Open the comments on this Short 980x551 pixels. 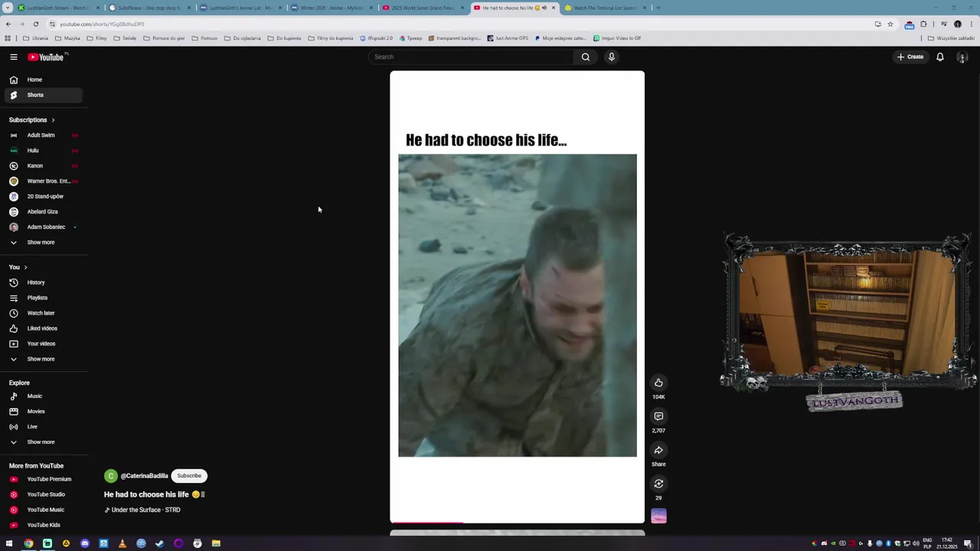[x=658, y=416]
